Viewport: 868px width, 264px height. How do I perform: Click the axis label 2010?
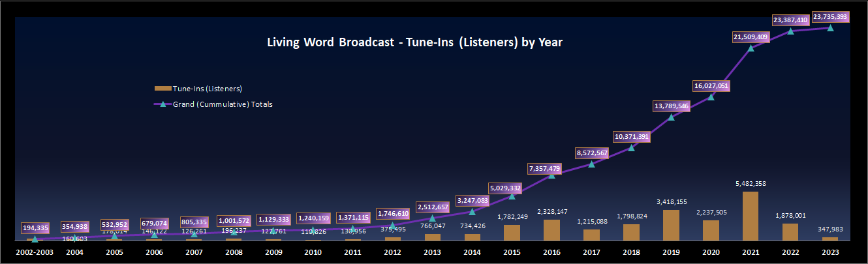tap(313, 252)
